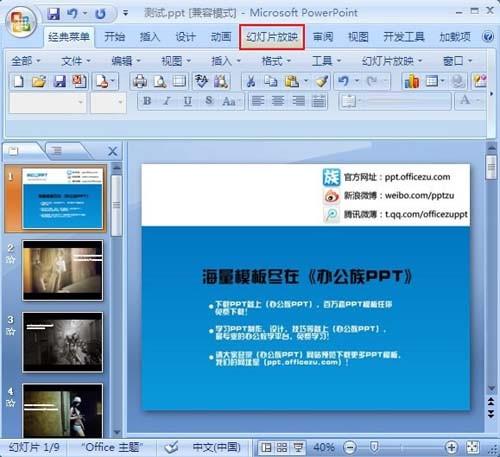Screen dimensions: 500x457
Task: Insert a table using the grid icon
Action: [x=432, y=81]
